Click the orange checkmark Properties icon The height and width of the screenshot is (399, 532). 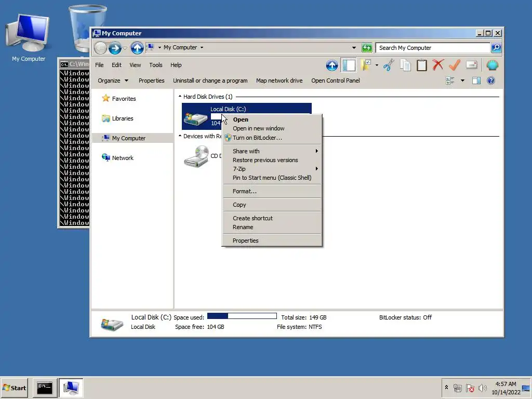click(455, 65)
